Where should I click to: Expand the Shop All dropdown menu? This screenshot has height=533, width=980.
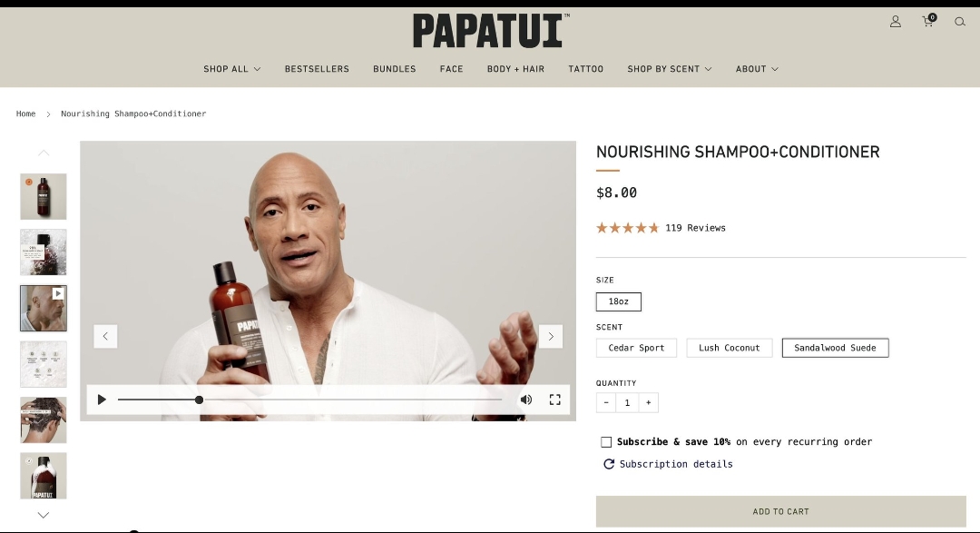tap(232, 69)
